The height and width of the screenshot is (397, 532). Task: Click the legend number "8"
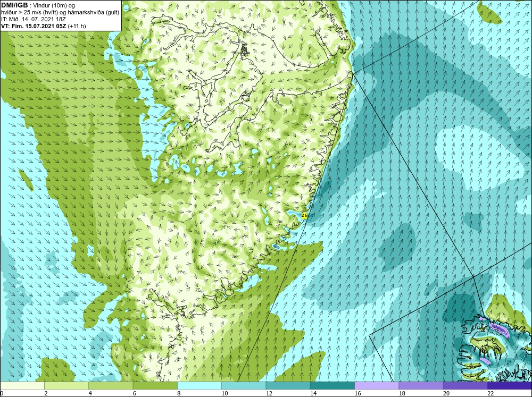[179, 393]
